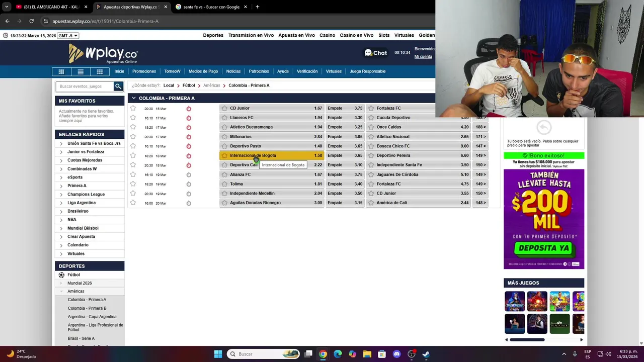Image resolution: width=644 pixels, height=362 pixels.
Task: Click the football icon beside Fútbol
Action: (x=61, y=275)
